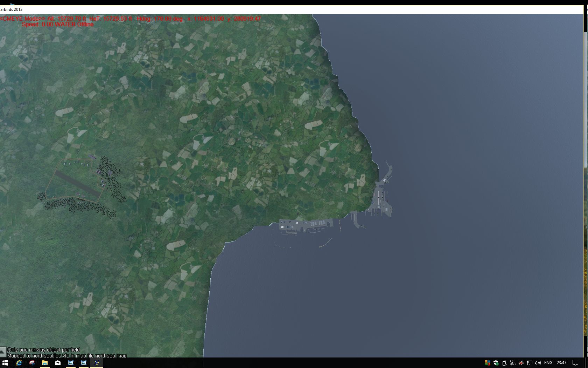588x368 pixels.
Task: Click the colorful AVG tray icon
Action: pyautogui.click(x=488, y=363)
